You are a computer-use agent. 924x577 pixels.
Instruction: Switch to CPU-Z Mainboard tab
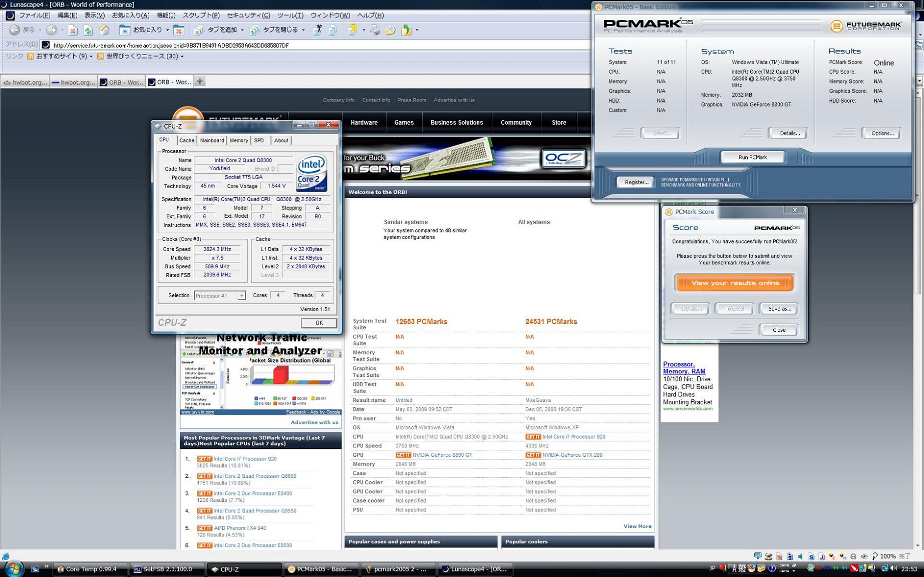pos(212,141)
